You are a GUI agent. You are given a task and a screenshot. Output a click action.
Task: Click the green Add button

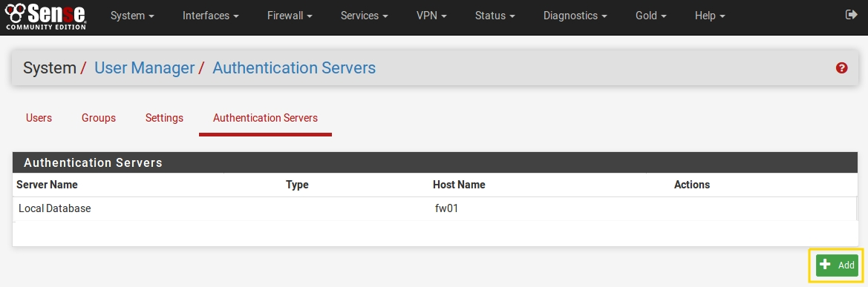coord(837,265)
